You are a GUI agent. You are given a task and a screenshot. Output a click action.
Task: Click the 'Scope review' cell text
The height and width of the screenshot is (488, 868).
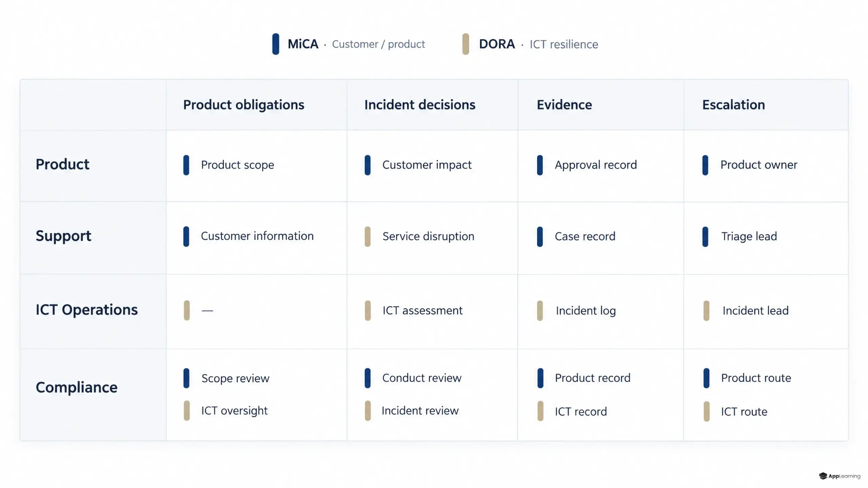coord(235,379)
